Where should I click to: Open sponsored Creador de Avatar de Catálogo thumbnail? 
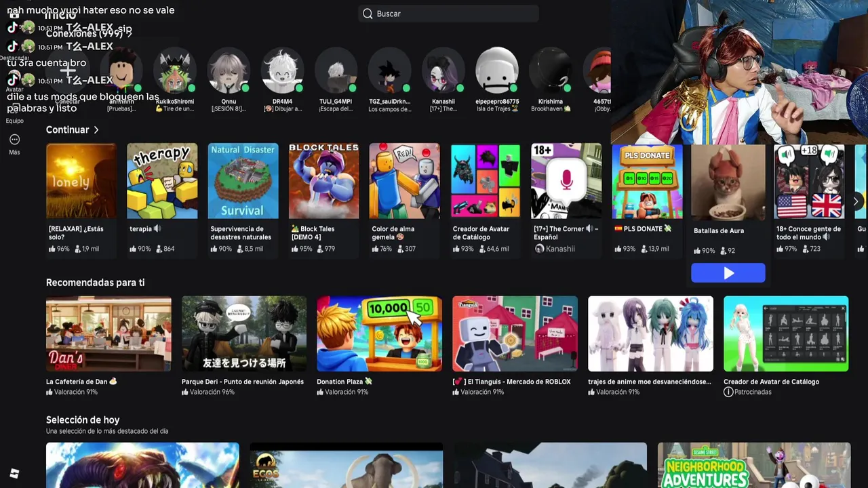[786, 333]
